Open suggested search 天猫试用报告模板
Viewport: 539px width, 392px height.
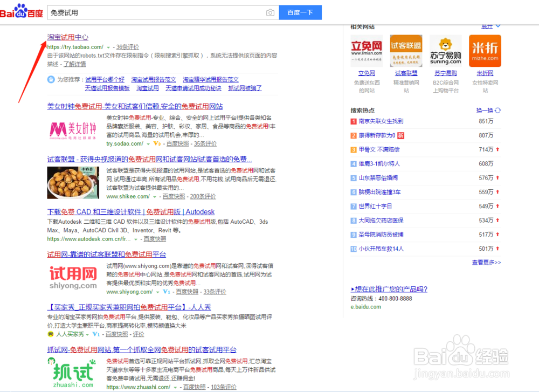(x=107, y=88)
